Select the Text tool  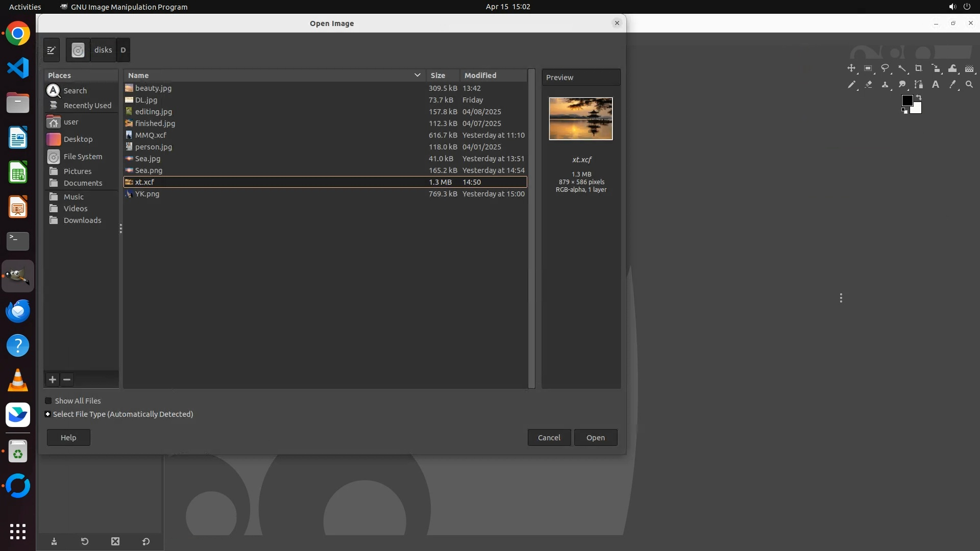936,85
